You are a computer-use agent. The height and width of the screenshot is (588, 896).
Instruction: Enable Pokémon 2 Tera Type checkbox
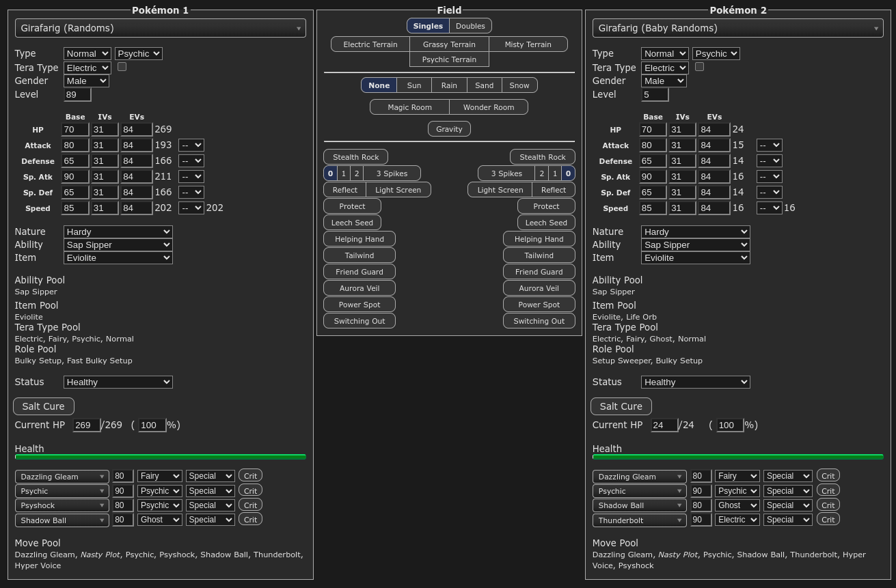[699, 67]
